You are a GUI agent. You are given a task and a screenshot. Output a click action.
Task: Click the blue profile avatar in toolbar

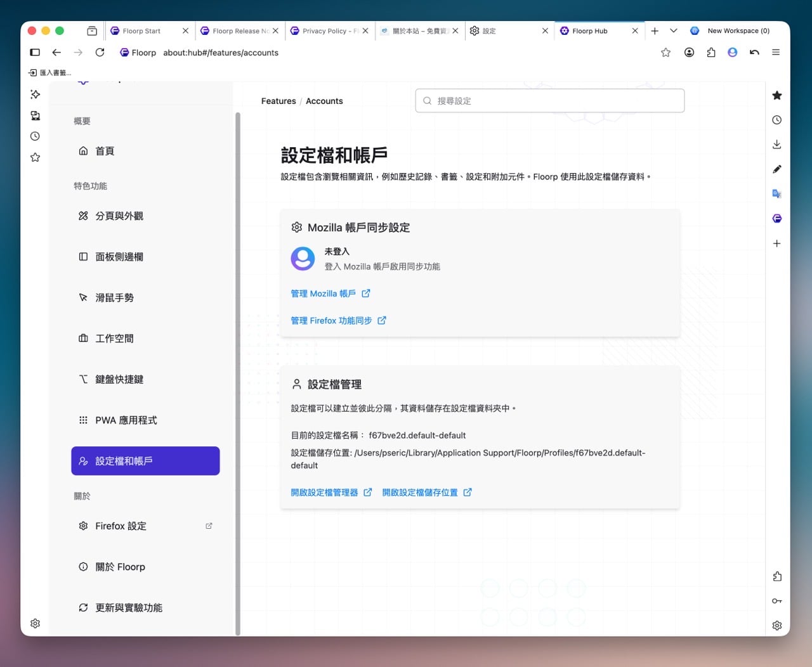(x=733, y=53)
